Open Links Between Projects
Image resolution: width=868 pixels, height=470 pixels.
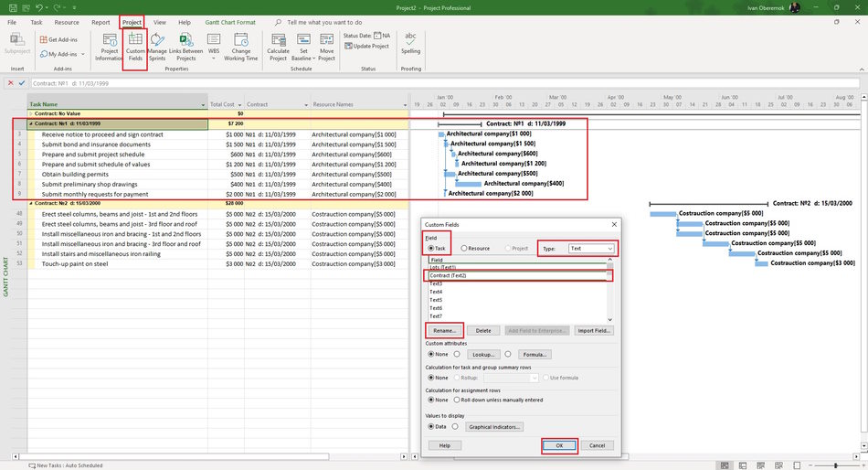[186, 48]
